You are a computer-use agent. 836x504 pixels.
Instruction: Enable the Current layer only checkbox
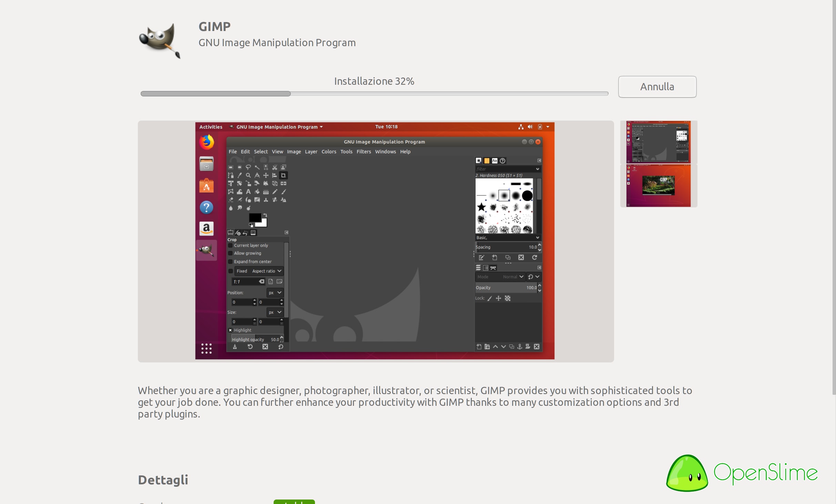[x=231, y=246]
